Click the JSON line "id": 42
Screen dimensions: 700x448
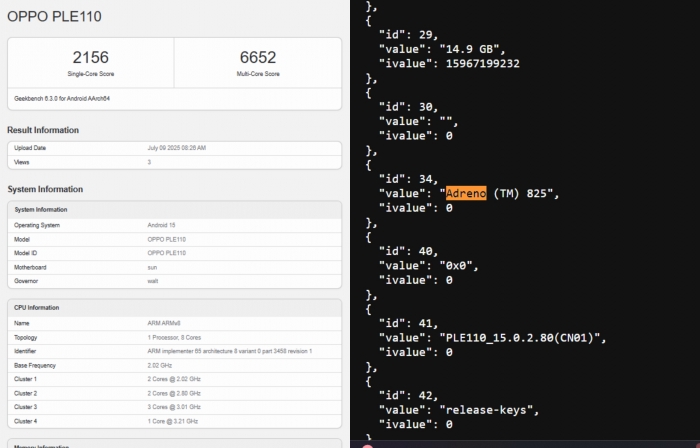(x=408, y=396)
